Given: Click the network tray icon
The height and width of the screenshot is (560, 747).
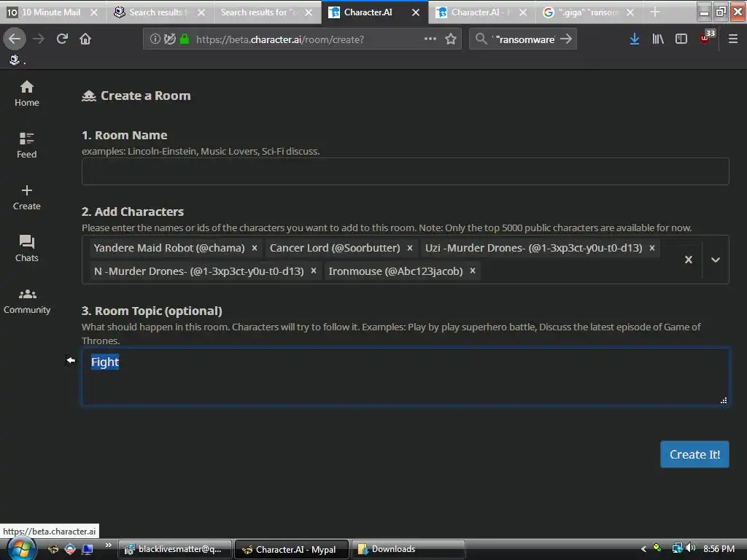Looking at the screenshot, I should [677, 548].
